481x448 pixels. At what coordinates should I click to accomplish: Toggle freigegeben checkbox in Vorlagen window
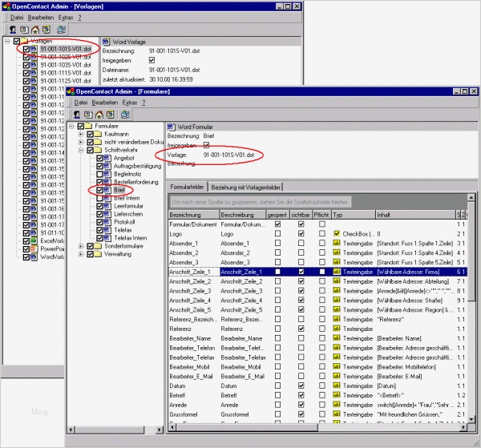152,60
